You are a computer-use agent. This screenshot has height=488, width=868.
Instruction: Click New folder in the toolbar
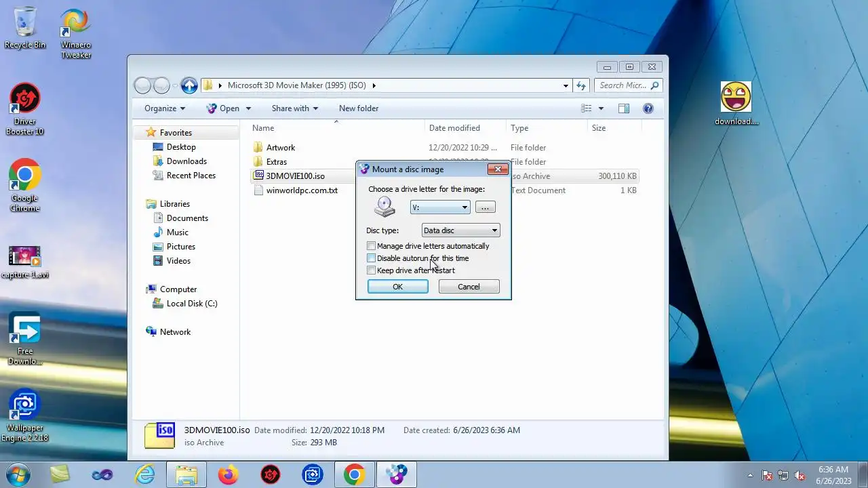(x=359, y=108)
